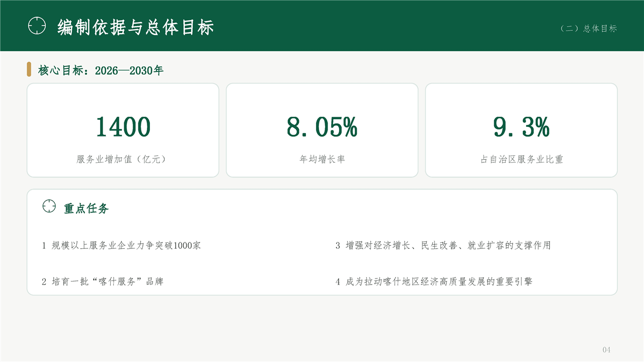This screenshot has width=644, height=362.
Task: Click the gold bar marker beside 核心目标
Action: point(29,69)
